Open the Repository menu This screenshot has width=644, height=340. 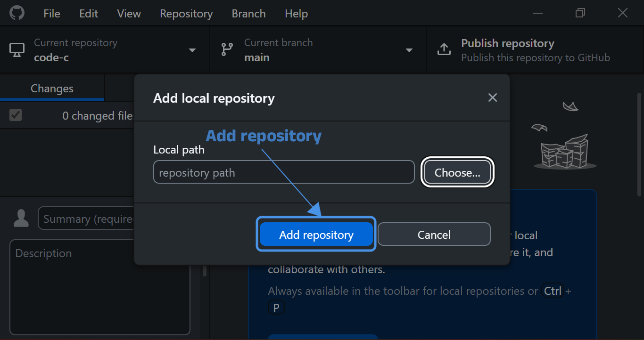186,14
